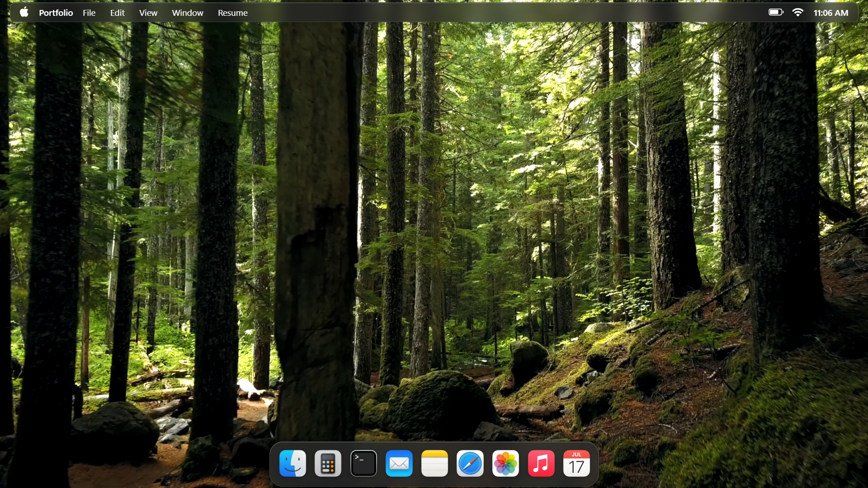This screenshot has width=868, height=488.
Task: Open Calendar showing July 17
Action: pos(576,463)
